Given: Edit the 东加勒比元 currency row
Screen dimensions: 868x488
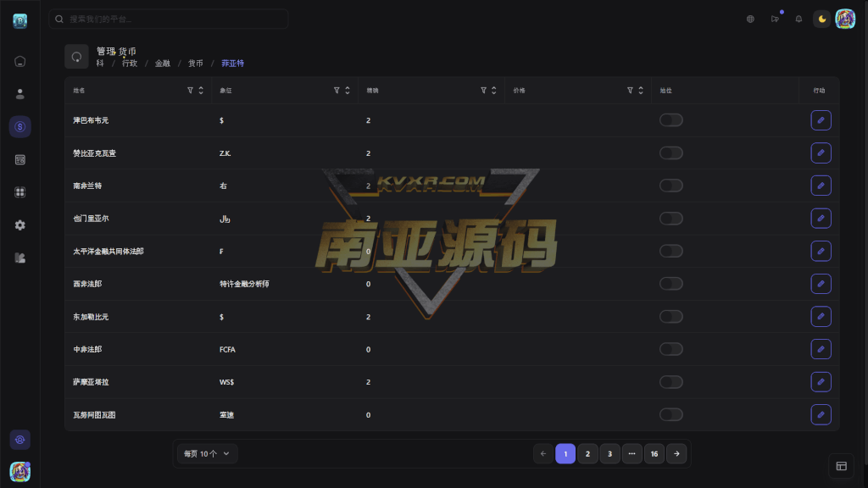Looking at the screenshot, I should point(821,317).
